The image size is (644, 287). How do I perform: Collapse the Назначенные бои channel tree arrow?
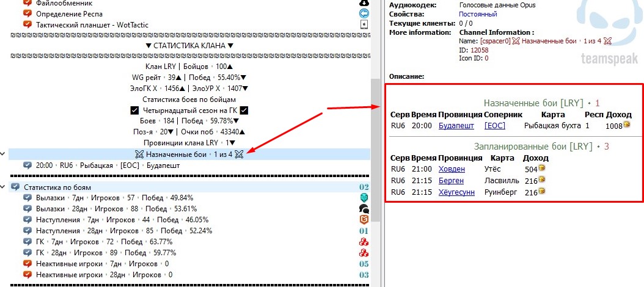4,154
